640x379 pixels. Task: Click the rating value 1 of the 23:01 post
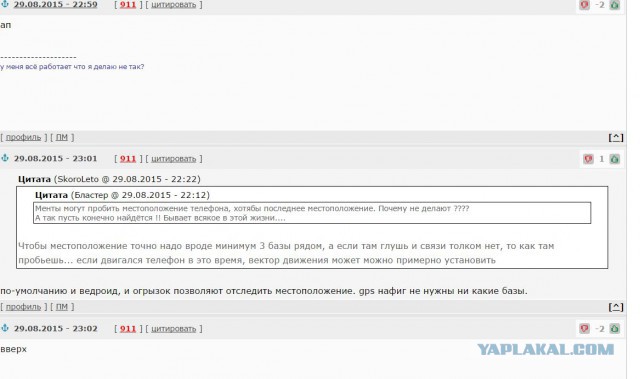click(x=601, y=159)
